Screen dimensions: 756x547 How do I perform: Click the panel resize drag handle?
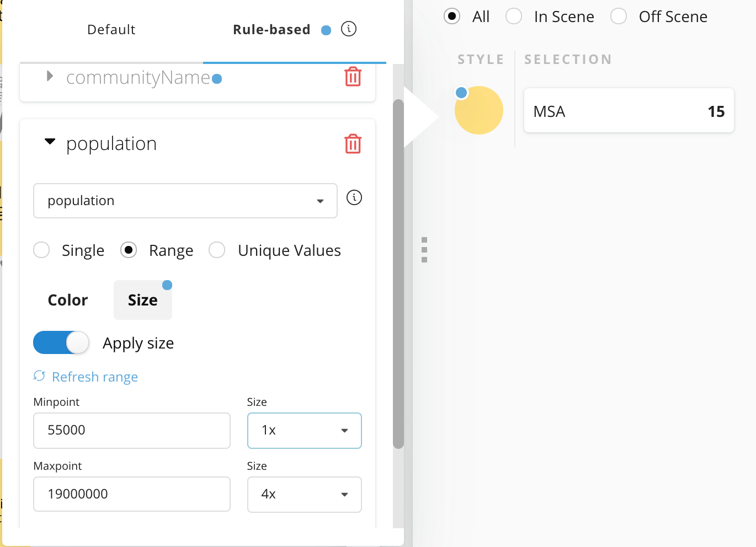tap(424, 250)
